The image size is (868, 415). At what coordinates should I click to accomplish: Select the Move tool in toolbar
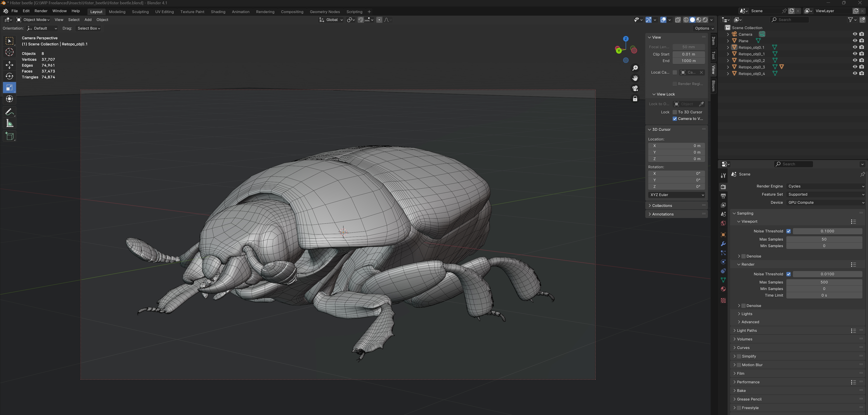click(9, 65)
